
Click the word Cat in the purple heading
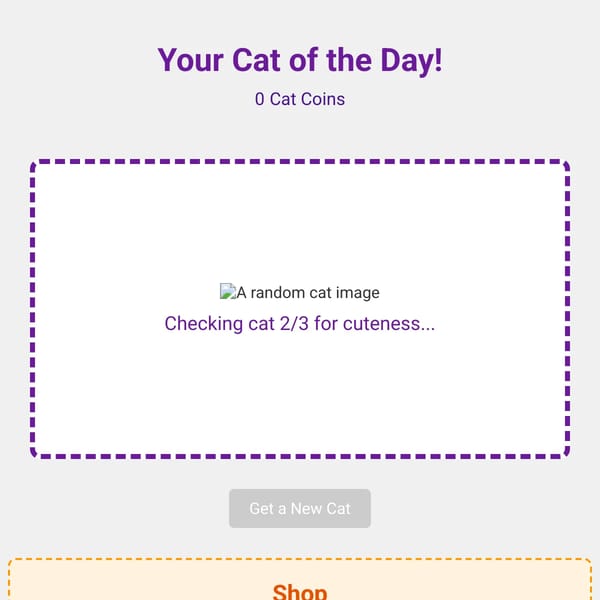tap(257, 60)
